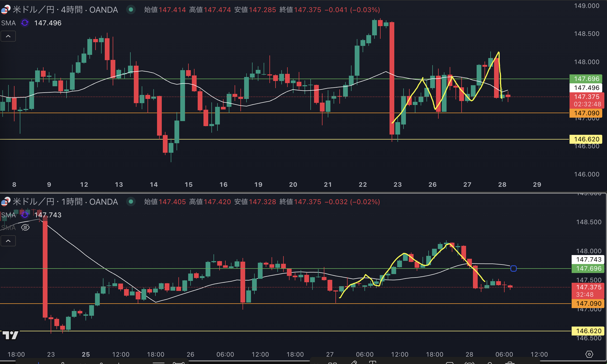Click the red 147.375 current price label on the 1時間 chart
The image size is (607, 364).
(x=589, y=287)
